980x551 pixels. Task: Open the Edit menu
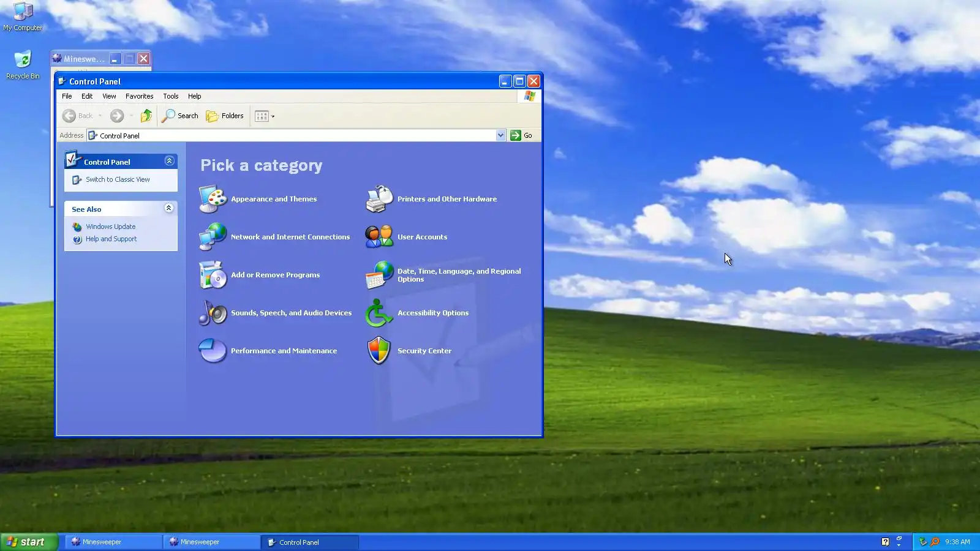pyautogui.click(x=87, y=96)
